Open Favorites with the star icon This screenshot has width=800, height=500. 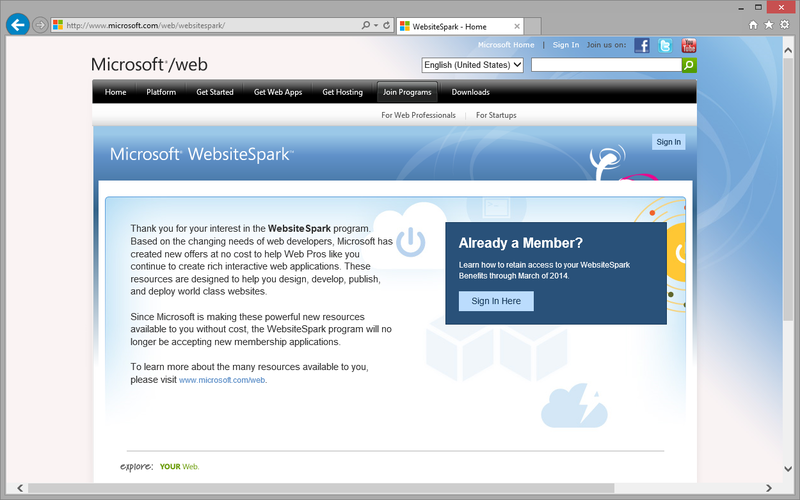tap(769, 24)
